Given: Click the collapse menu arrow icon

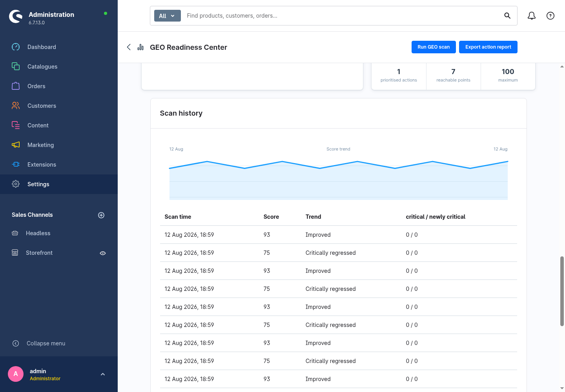Looking at the screenshot, I should 16,343.
